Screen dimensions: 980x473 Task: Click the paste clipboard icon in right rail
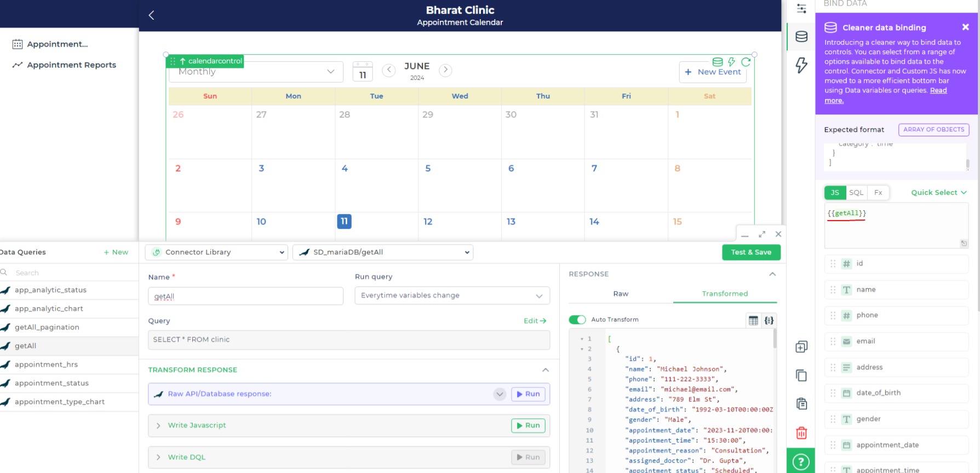[801, 404]
